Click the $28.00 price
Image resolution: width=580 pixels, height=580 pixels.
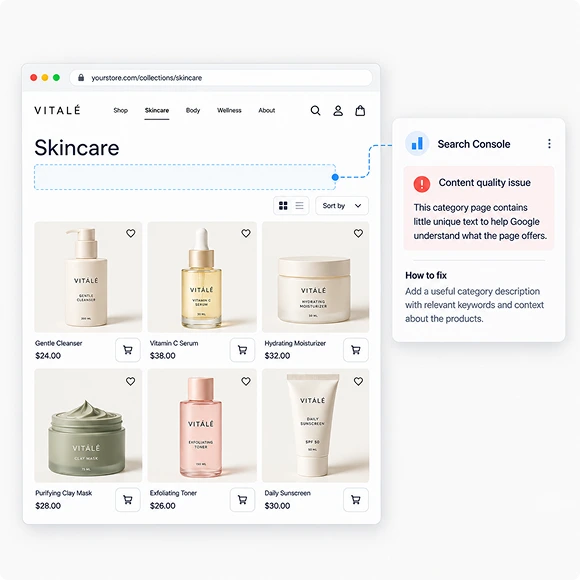tap(48, 506)
